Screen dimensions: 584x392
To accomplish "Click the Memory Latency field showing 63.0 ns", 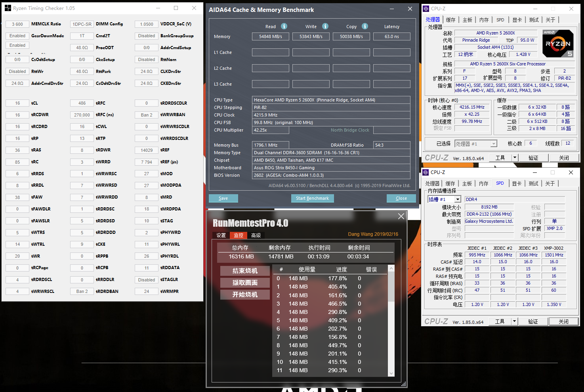I will [x=392, y=36].
